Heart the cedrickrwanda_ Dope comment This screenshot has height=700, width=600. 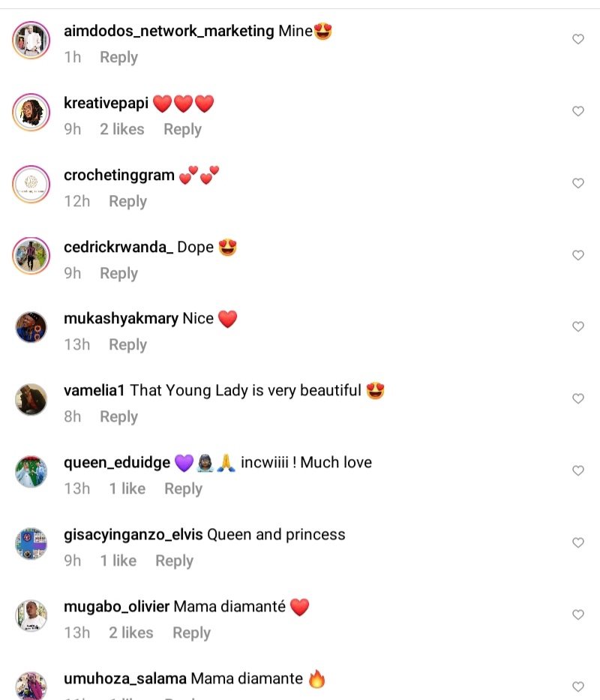(578, 255)
